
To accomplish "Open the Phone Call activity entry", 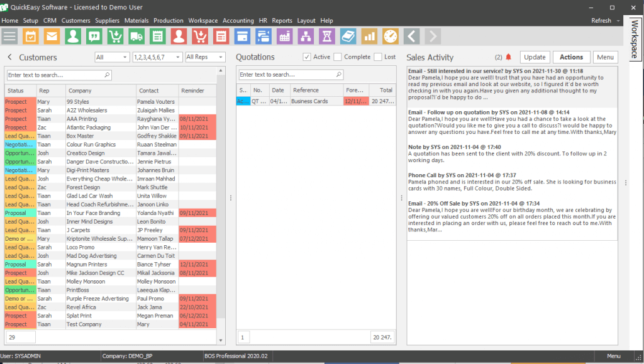I will click(x=512, y=182).
